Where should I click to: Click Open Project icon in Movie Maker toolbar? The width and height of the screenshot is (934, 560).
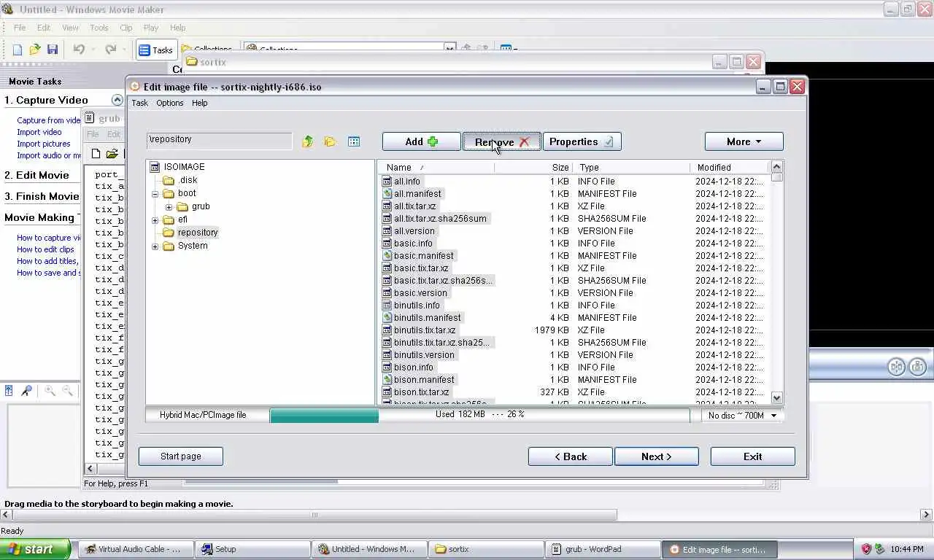[35, 50]
